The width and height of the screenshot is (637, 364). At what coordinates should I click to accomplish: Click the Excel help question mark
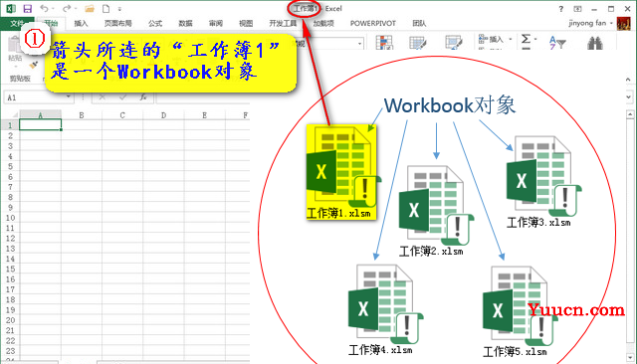[x=561, y=9]
